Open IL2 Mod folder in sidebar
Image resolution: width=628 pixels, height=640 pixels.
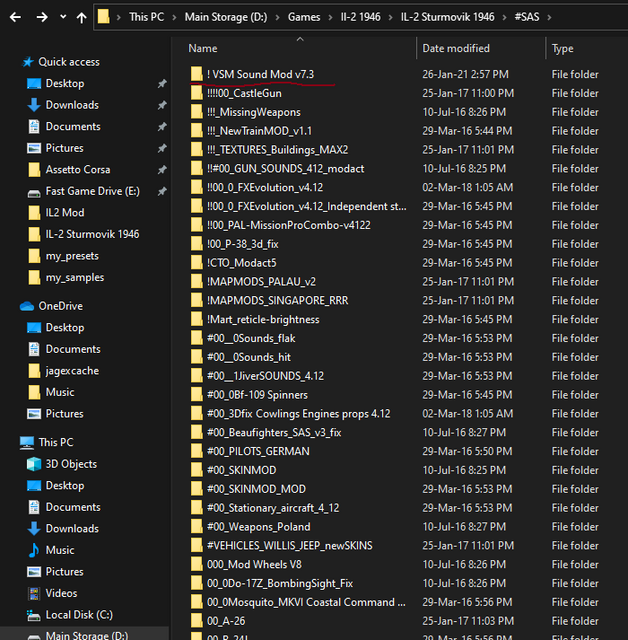point(65,212)
